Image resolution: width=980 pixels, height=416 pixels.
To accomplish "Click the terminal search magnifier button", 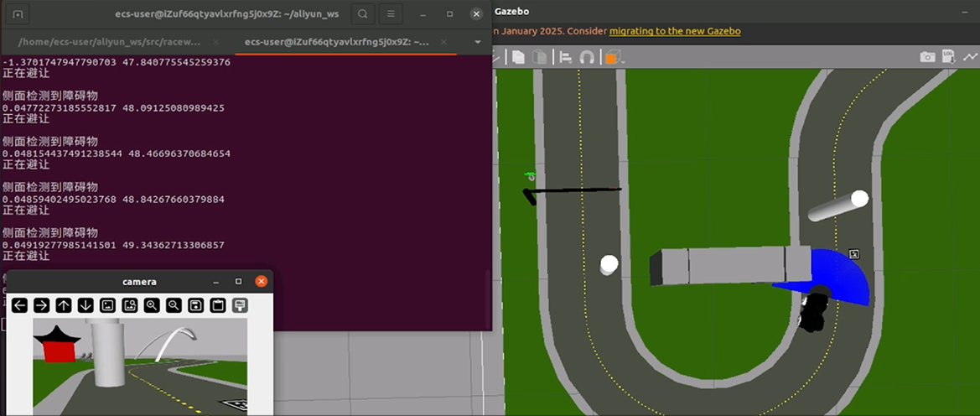I will pyautogui.click(x=362, y=14).
